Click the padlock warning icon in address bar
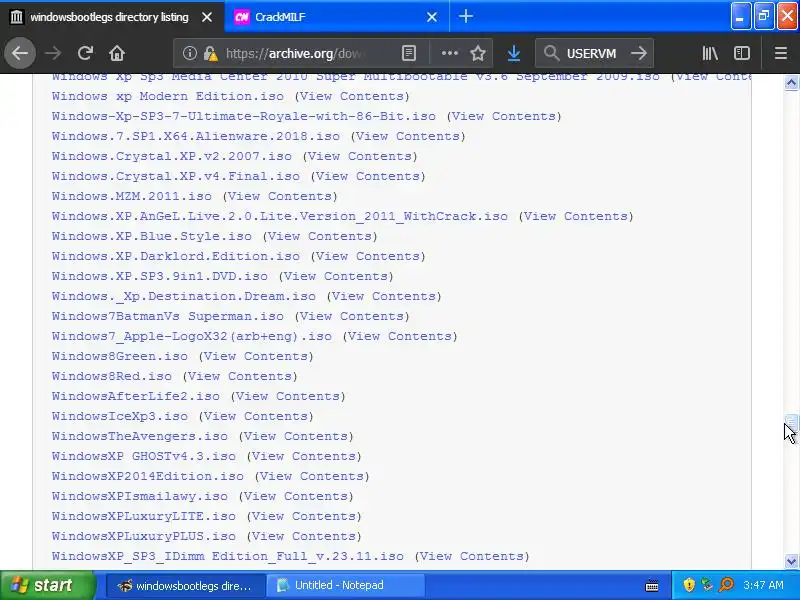 click(210, 53)
